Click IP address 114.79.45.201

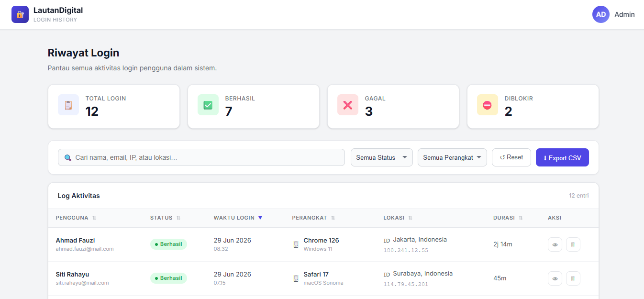[x=406, y=284]
